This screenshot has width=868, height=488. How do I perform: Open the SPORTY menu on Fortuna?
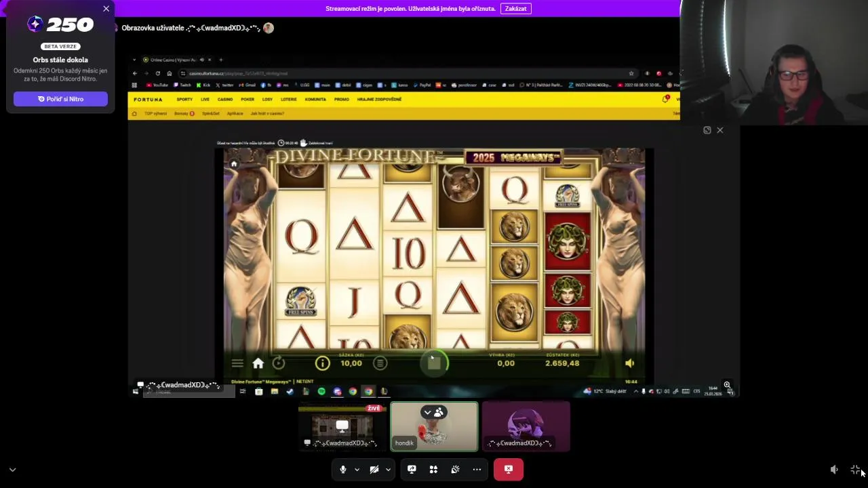pos(184,99)
